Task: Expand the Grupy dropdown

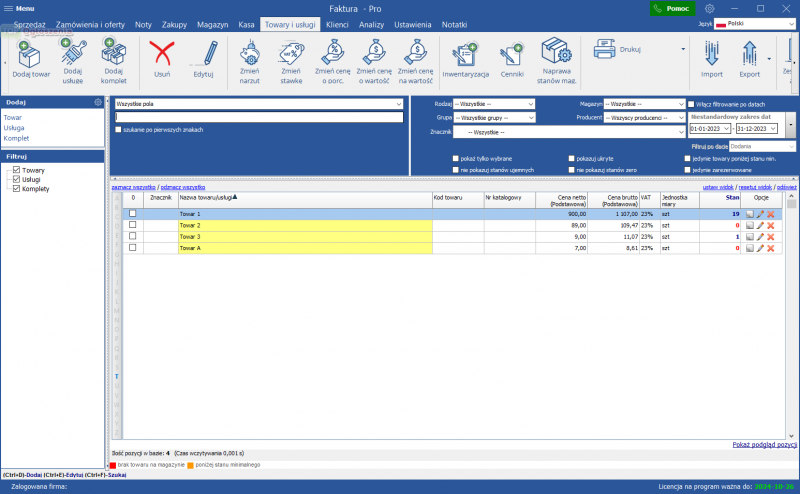Action: point(494,117)
